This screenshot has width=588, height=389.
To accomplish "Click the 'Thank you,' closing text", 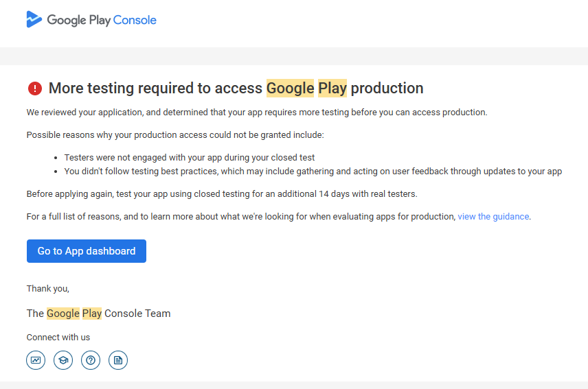I will (x=48, y=288).
